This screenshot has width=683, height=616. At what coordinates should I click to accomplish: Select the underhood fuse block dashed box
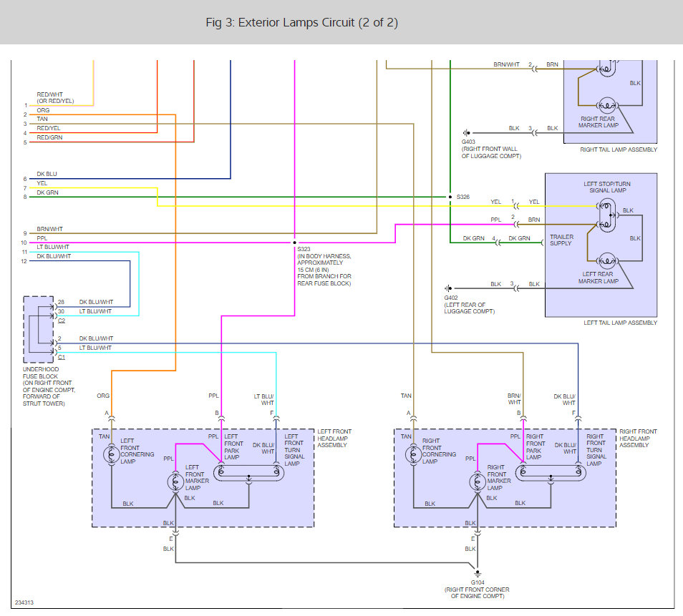(39, 330)
